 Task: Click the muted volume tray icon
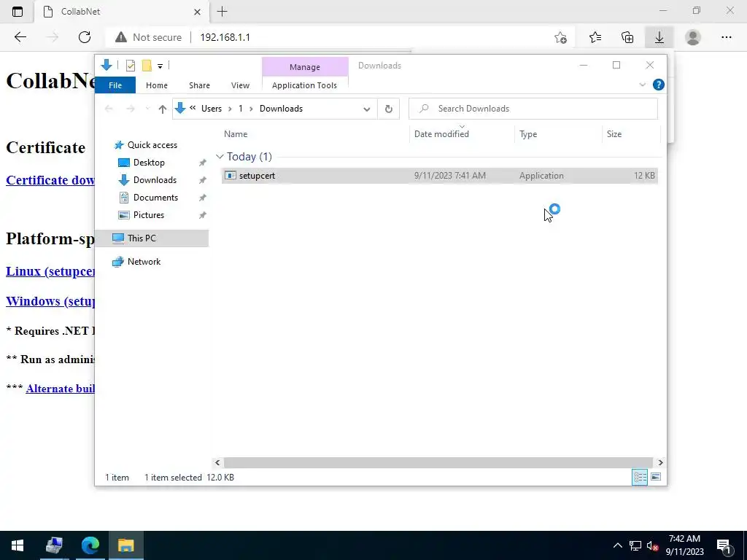[x=653, y=545]
